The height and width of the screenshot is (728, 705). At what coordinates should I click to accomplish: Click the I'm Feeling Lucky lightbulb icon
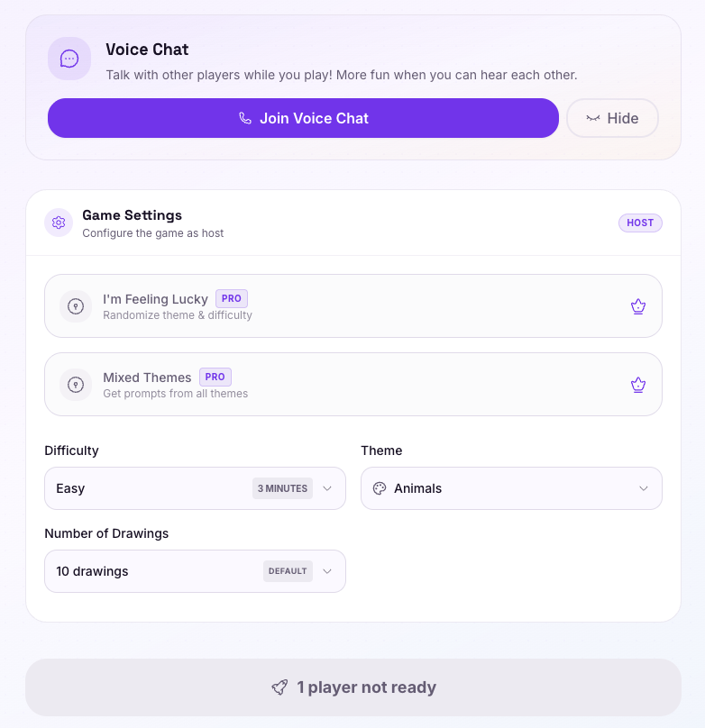76,306
